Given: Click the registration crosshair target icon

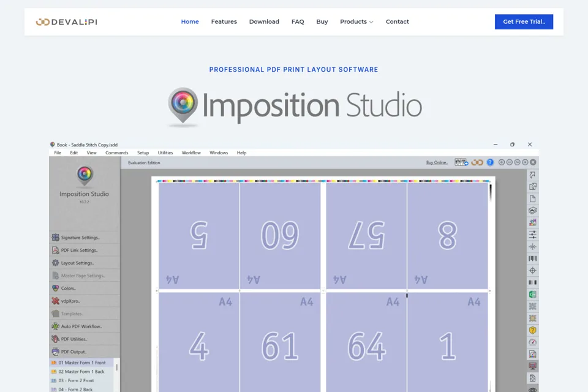Looking at the screenshot, I should click(x=532, y=271).
